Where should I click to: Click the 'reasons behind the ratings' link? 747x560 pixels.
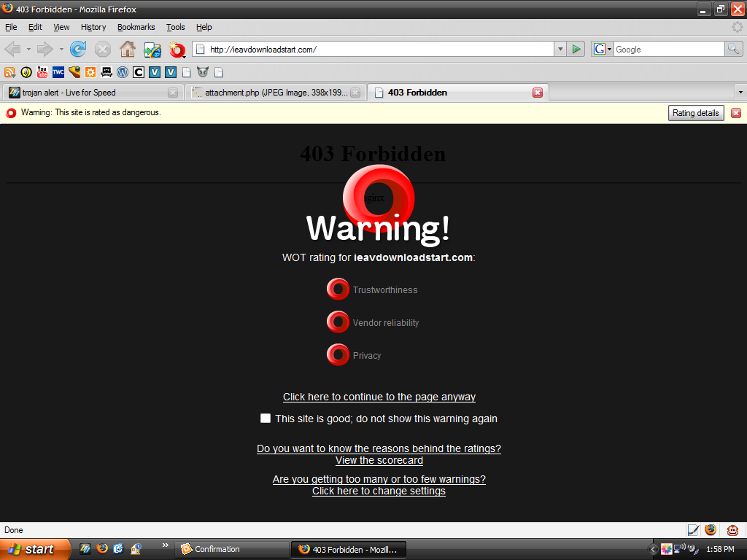pyautogui.click(x=379, y=448)
